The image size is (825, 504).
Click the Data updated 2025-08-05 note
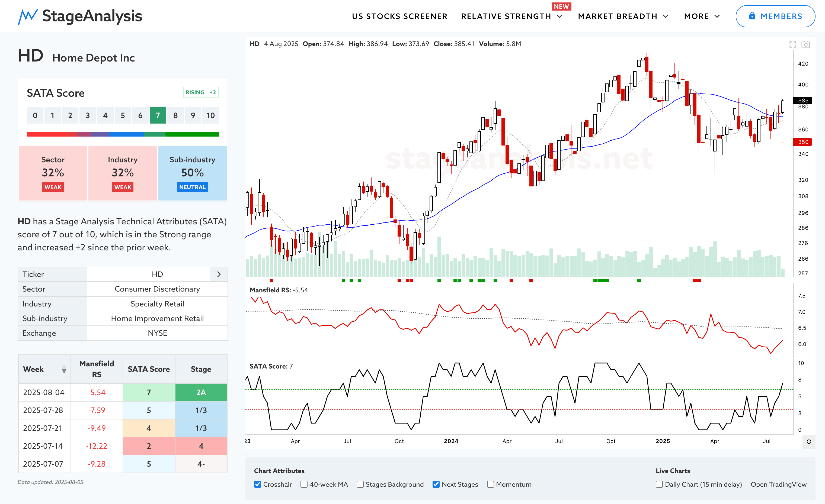50,482
